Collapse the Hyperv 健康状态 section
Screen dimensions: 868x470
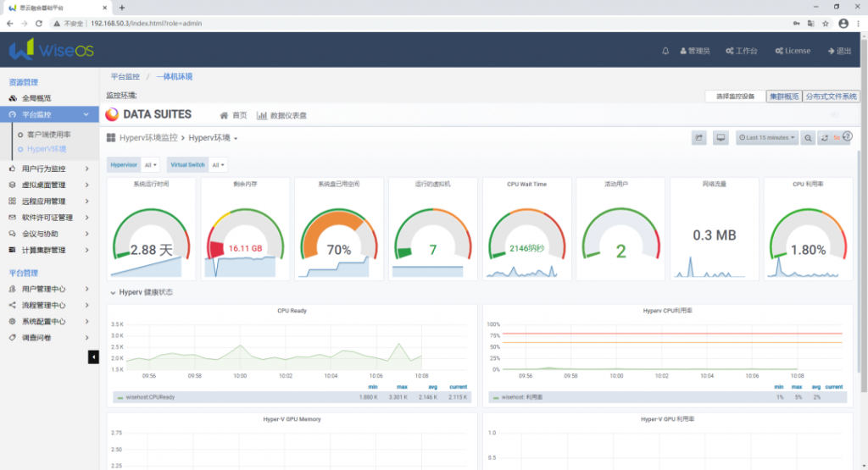(x=141, y=292)
